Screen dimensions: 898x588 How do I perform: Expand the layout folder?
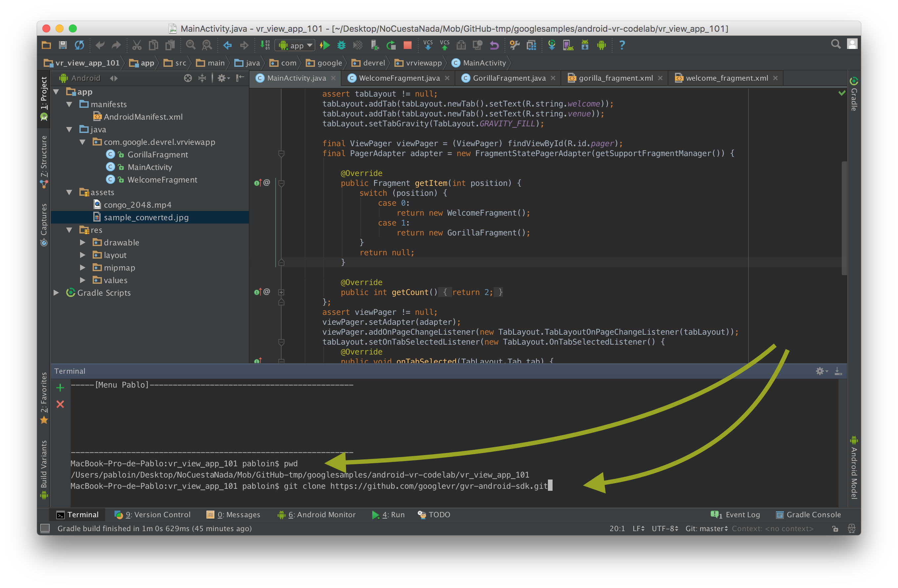tap(83, 255)
